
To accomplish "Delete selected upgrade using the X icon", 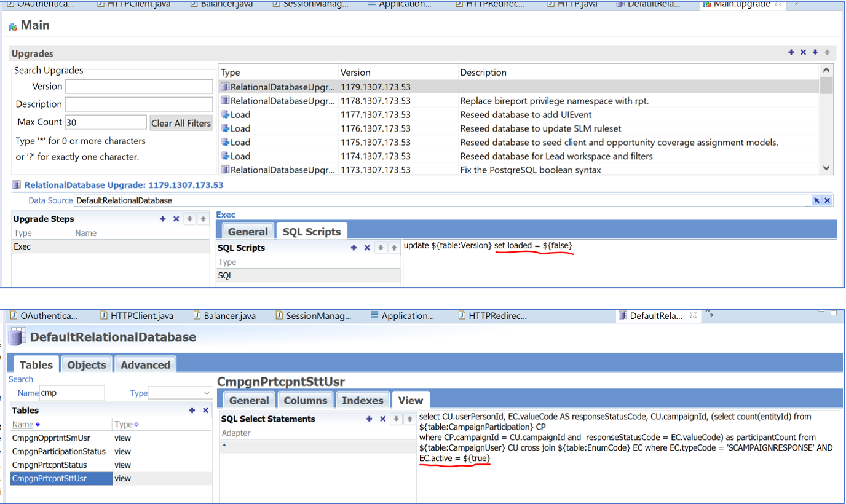I will (x=802, y=52).
